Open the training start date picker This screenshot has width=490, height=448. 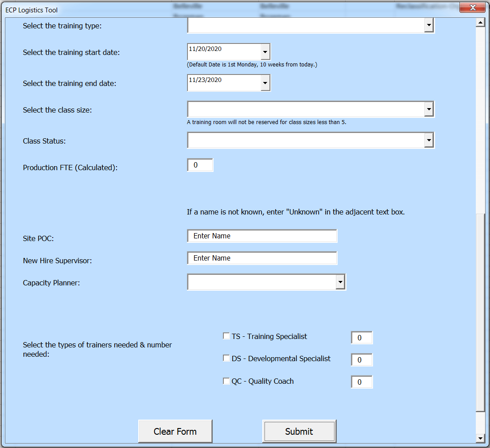pyautogui.click(x=265, y=51)
